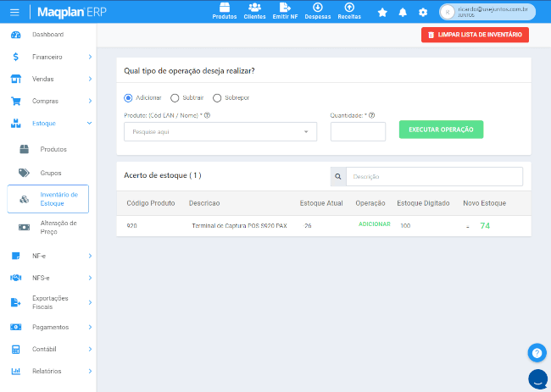
Task: Expand the Exportações Fiscais chevron
Action: (x=90, y=302)
